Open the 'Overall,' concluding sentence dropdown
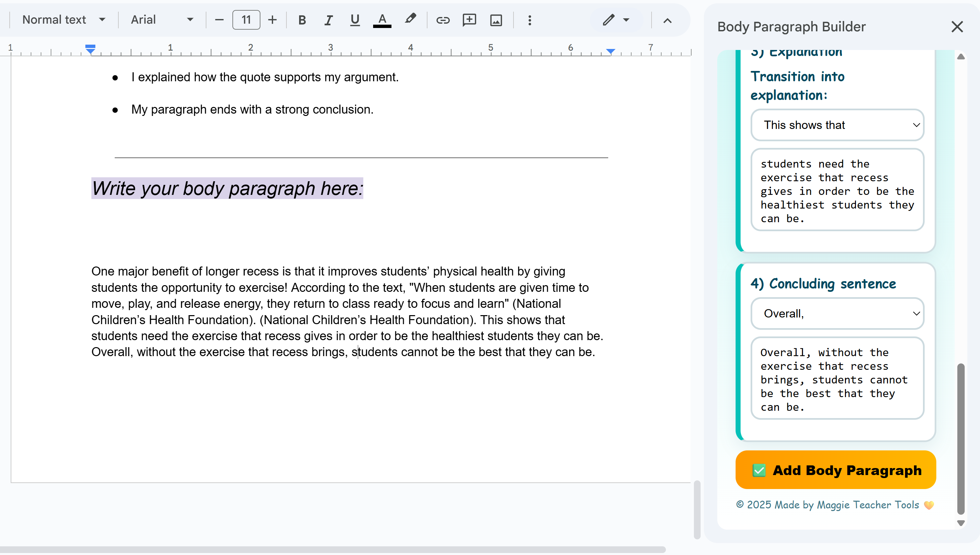Screen dimensions: 980x555 tap(837, 313)
